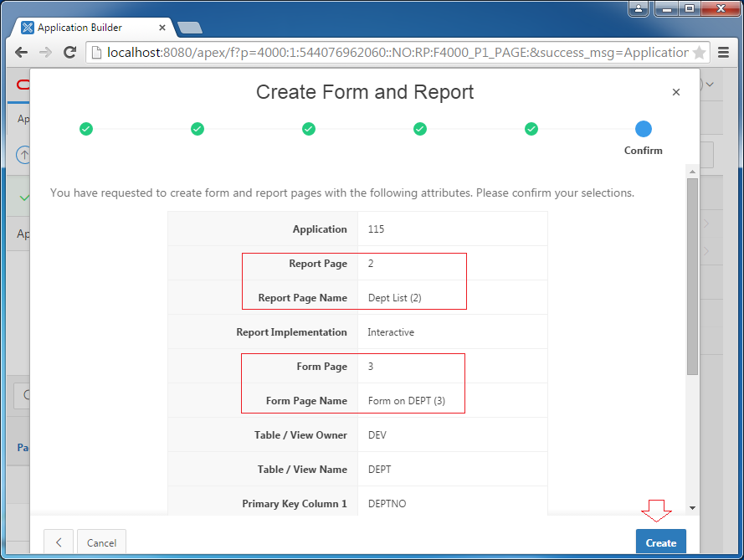744x560 pixels.
Task: Select the Application Builder browser tab
Action: click(93, 28)
